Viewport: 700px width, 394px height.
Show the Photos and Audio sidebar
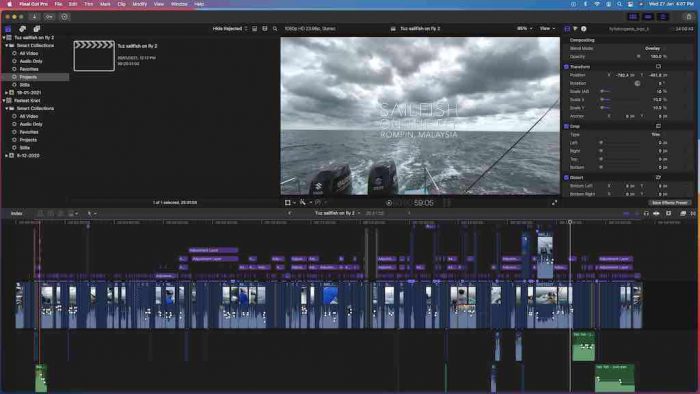pyautogui.click(x=22, y=29)
